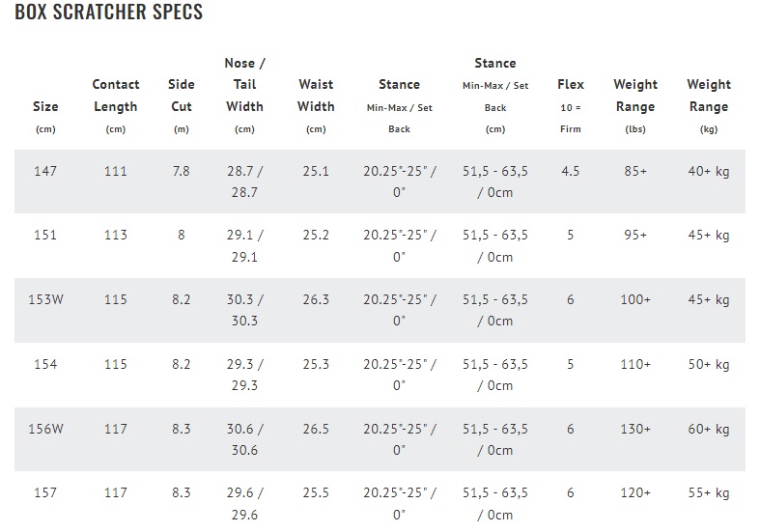Click the 147 size cell

(45, 171)
